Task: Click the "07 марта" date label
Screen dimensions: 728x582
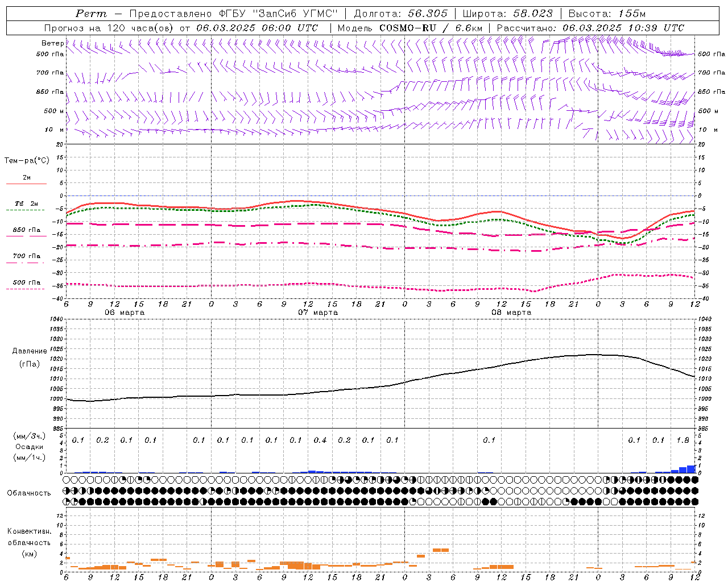Action: click(318, 313)
